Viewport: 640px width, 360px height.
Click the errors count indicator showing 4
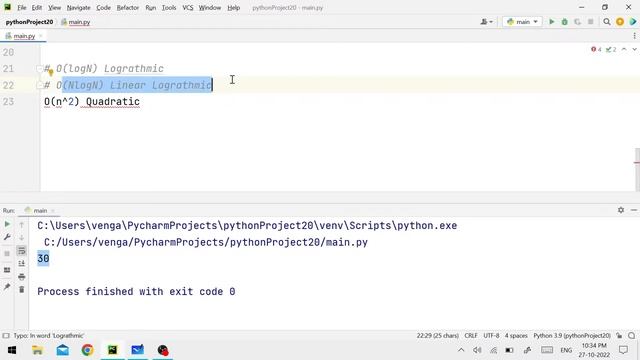(x=596, y=49)
